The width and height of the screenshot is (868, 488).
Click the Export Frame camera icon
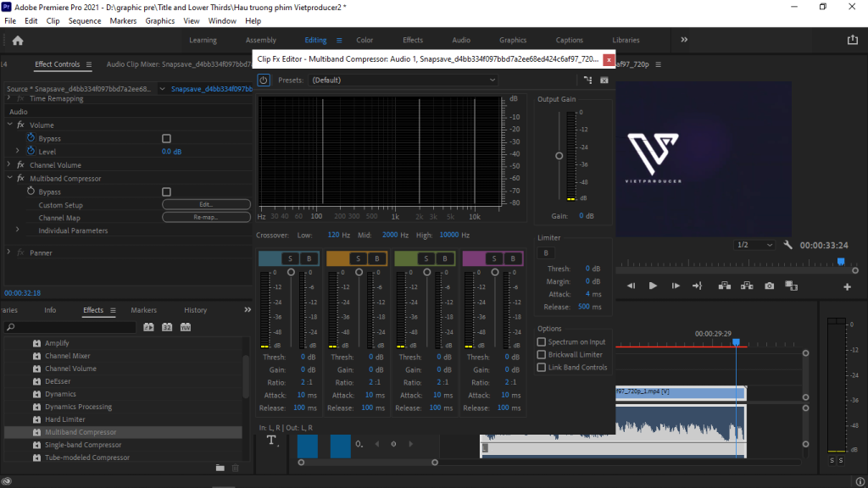tap(769, 286)
